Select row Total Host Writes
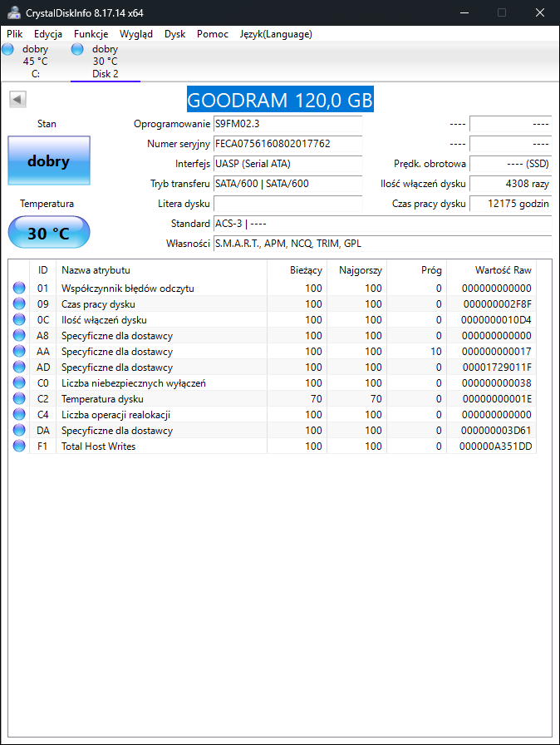The image size is (560, 745). pos(273,447)
